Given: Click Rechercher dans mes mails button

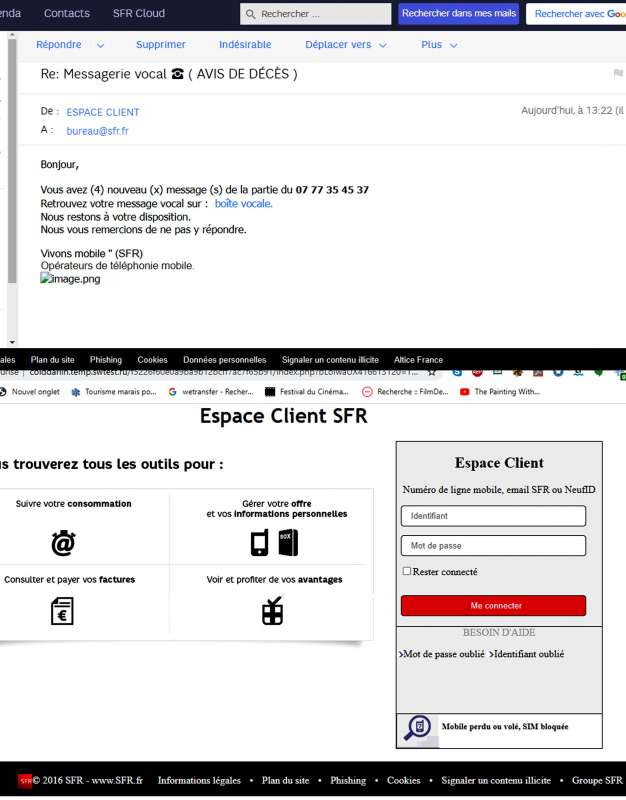Looking at the screenshot, I should point(458,14).
